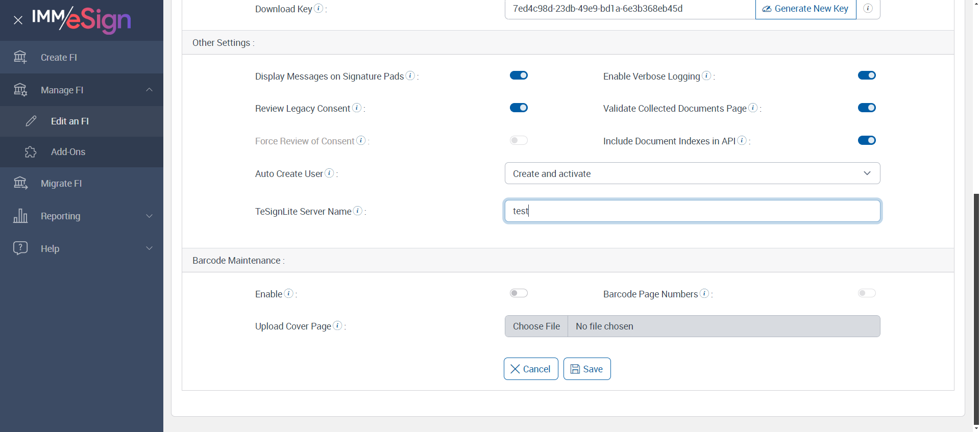Viewport: 980px width, 432px height.
Task: Click the Upload Cover Page info icon
Action: point(337,325)
